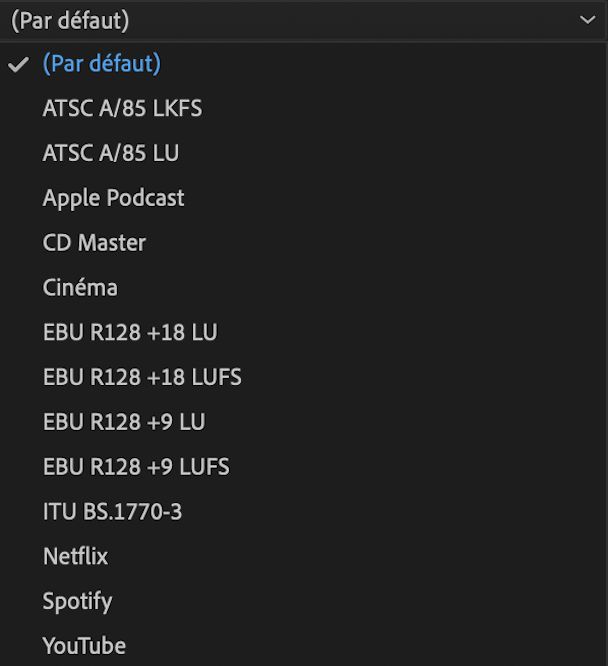The height and width of the screenshot is (666, 608).
Task: Pick the Apple Podcast loudness preset
Action: 113,198
